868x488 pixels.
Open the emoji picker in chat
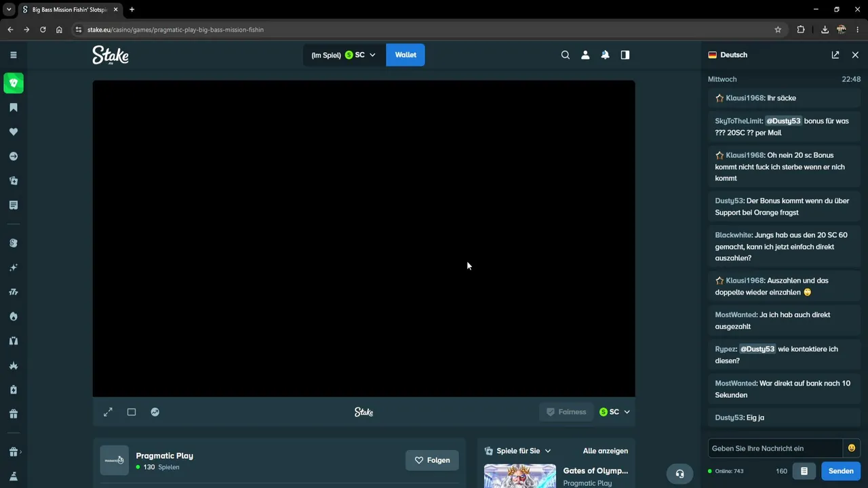tap(852, 448)
